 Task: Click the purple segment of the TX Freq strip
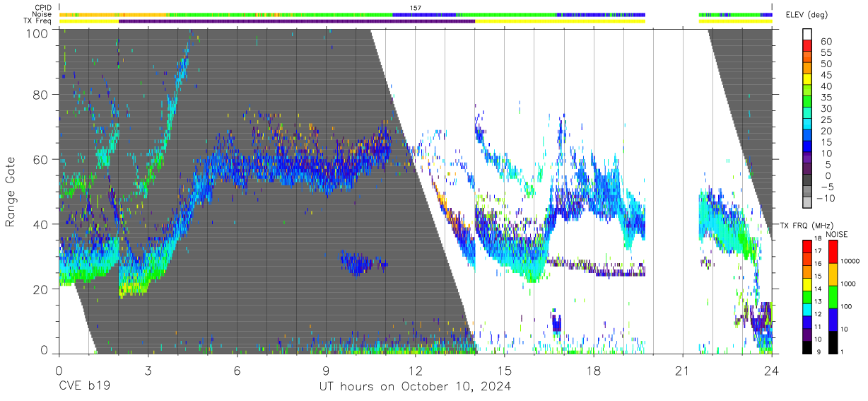(x=297, y=21)
